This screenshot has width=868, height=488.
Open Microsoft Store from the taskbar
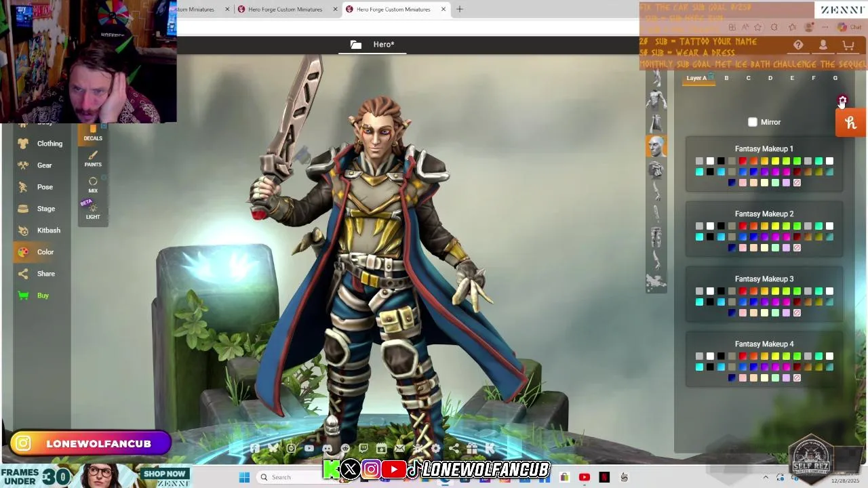[564, 477]
